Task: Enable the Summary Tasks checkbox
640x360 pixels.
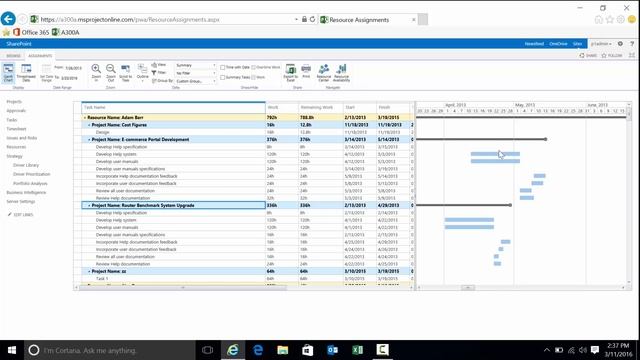Action: (x=222, y=77)
